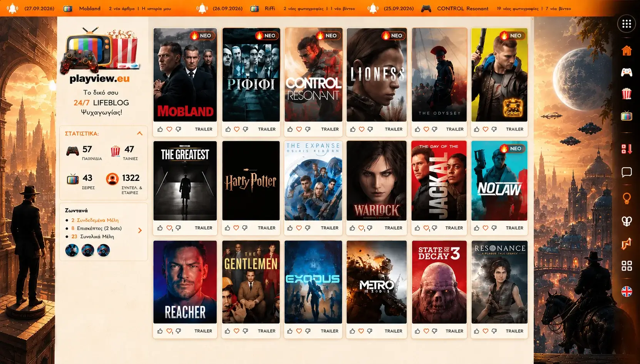Viewport: 640px width, 364px height.
Task: Click the lightbulb sidebar icon
Action: click(627, 198)
